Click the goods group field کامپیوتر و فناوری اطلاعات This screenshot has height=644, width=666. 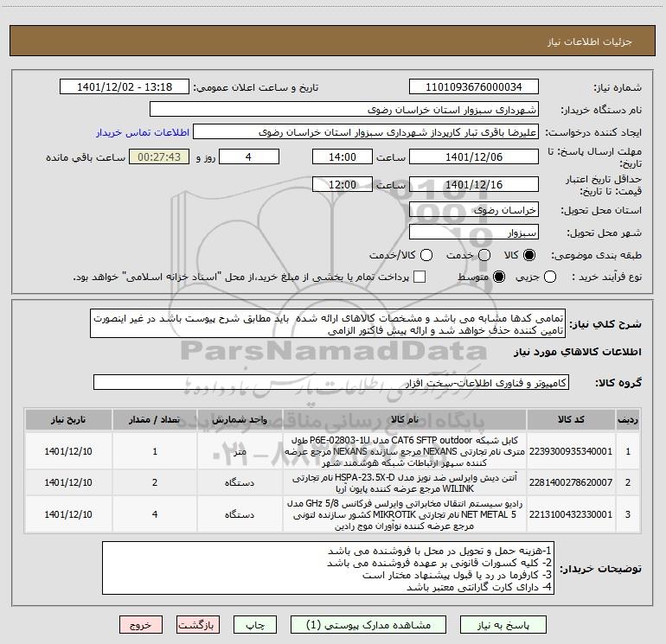pyautogui.click(x=331, y=382)
